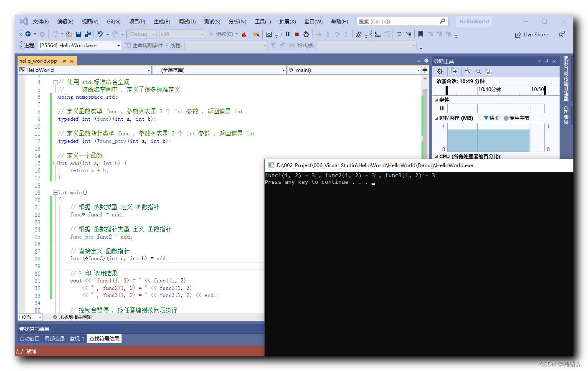Image resolution: width=588 pixels, height=371 pixels.
Task: Toggle the bookmark icon in toolbar
Action: [x=421, y=34]
